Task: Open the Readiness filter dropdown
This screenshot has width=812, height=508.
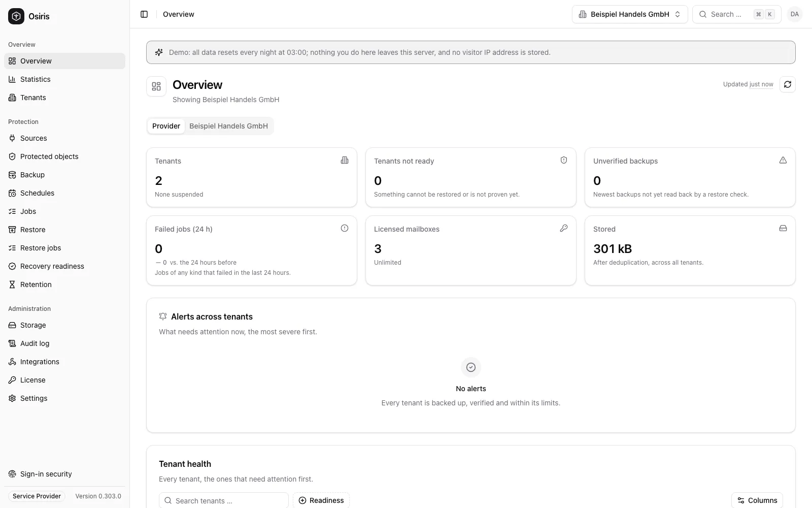Action: pyautogui.click(x=321, y=500)
